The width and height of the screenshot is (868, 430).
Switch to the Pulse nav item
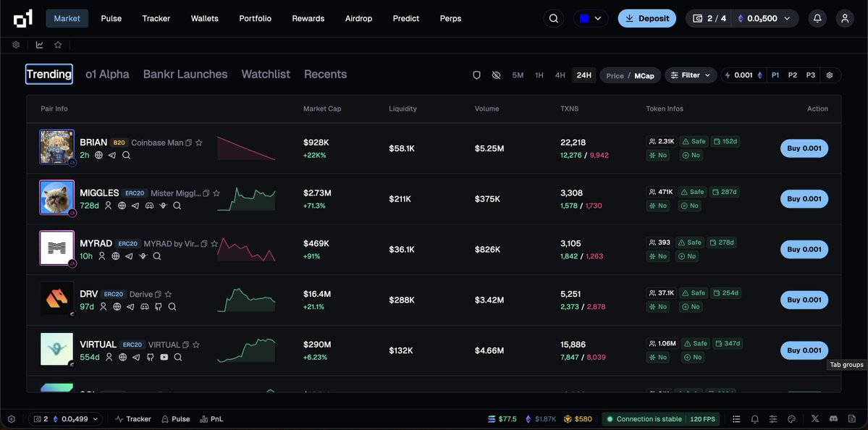[x=111, y=18]
